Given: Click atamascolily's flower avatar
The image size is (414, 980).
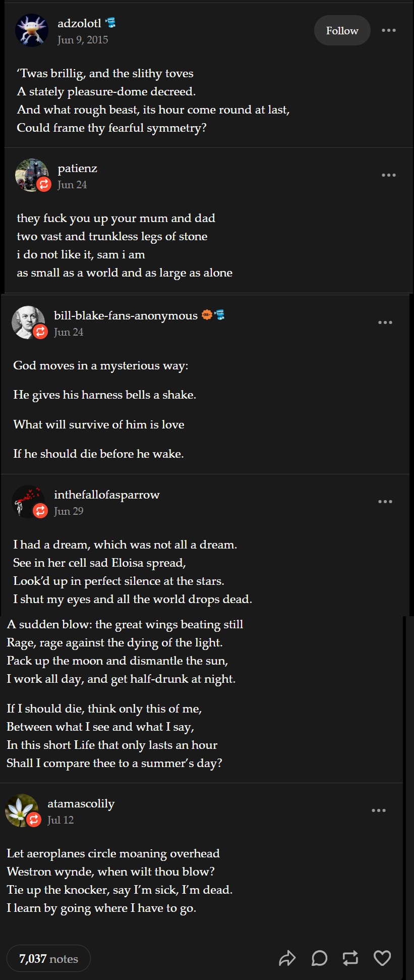Looking at the screenshot, I should [21, 810].
